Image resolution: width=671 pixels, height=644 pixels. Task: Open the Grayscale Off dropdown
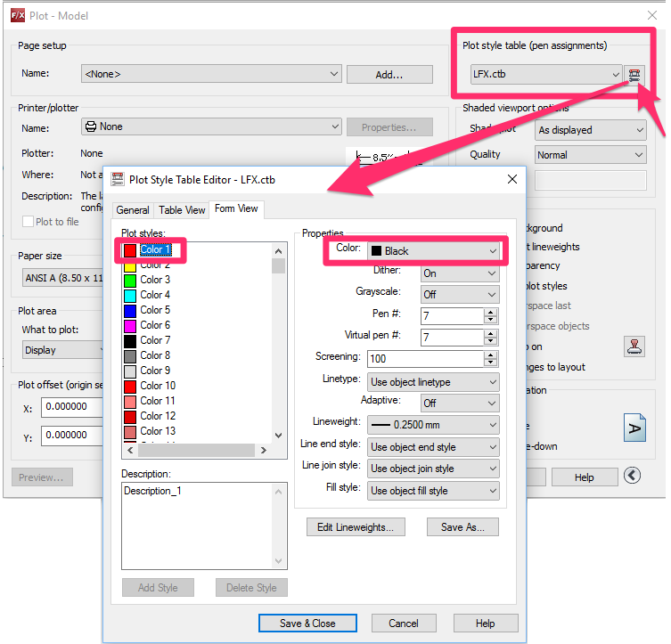pos(460,294)
